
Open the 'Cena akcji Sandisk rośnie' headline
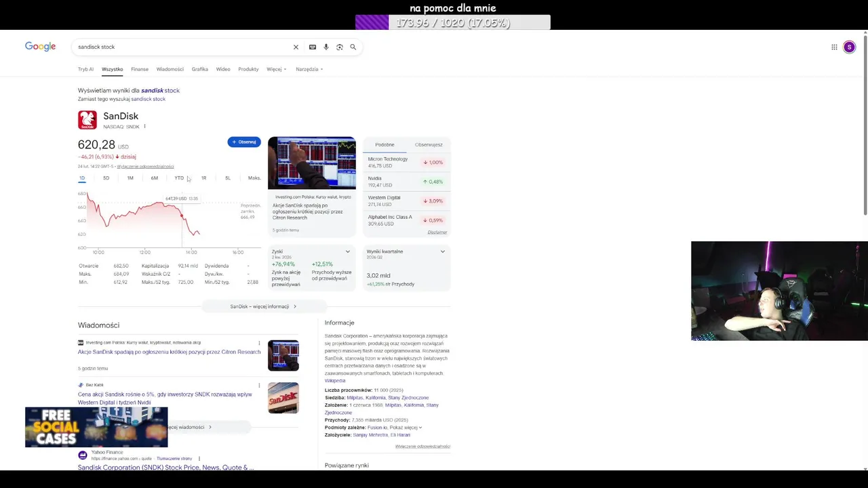[x=165, y=399]
